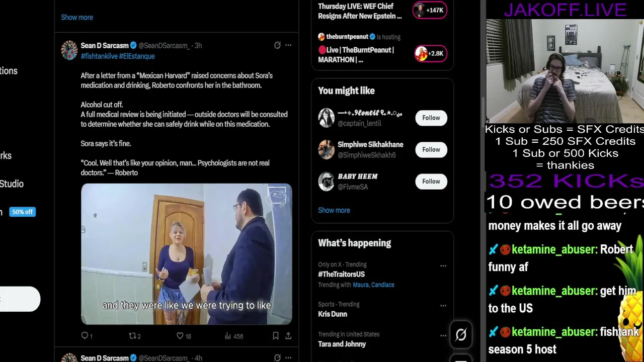Open the #fishtanklive hashtag

click(99, 56)
